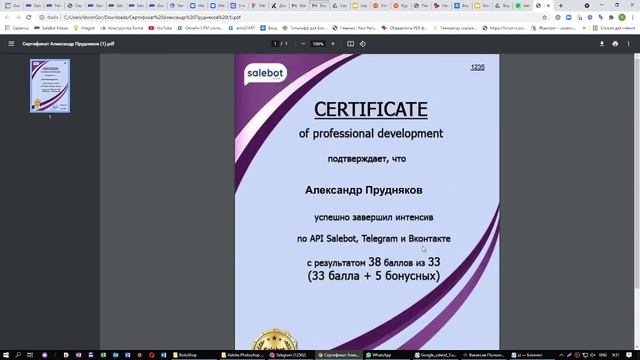This screenshot has width=640, height=360.
Task: Go back in browser history
Action: pos(7,18)
